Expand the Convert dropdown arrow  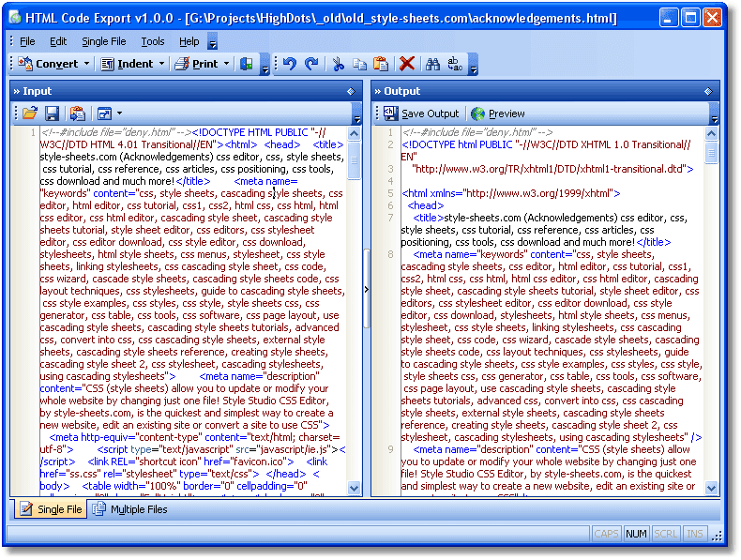(86, 64)
